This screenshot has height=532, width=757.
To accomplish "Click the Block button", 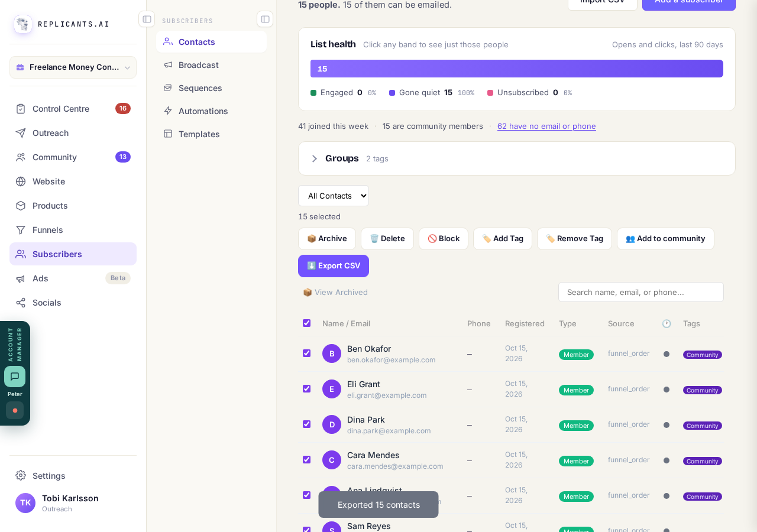I will coord(444,239).
